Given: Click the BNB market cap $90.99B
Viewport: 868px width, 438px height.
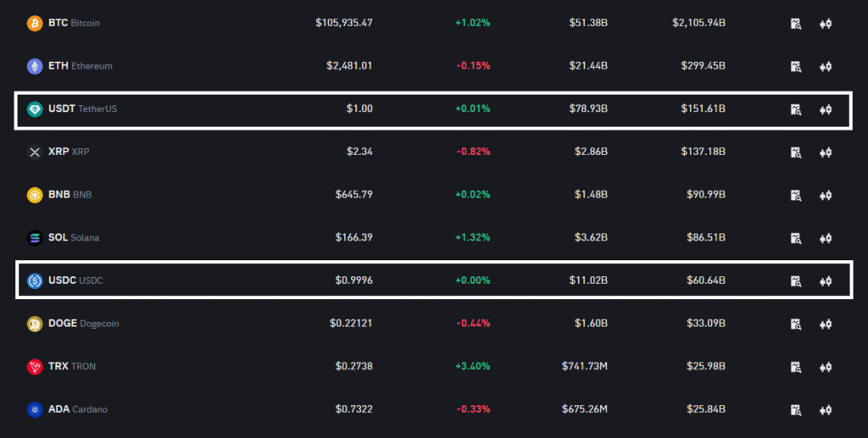Looking at the screenshot, I should (x=706, y=195).
